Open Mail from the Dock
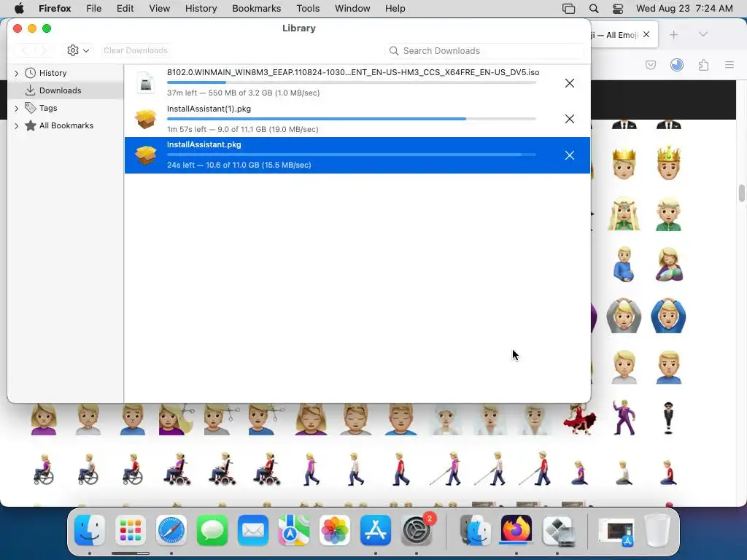The height and width of the screenshot is (560, 747). (253, 530)
